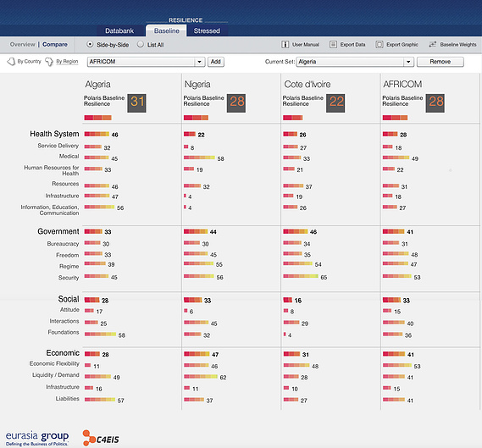Viewport: 482px width, 448px height.
Task: Click the By Region Africa icon
Action: point(49,62)
